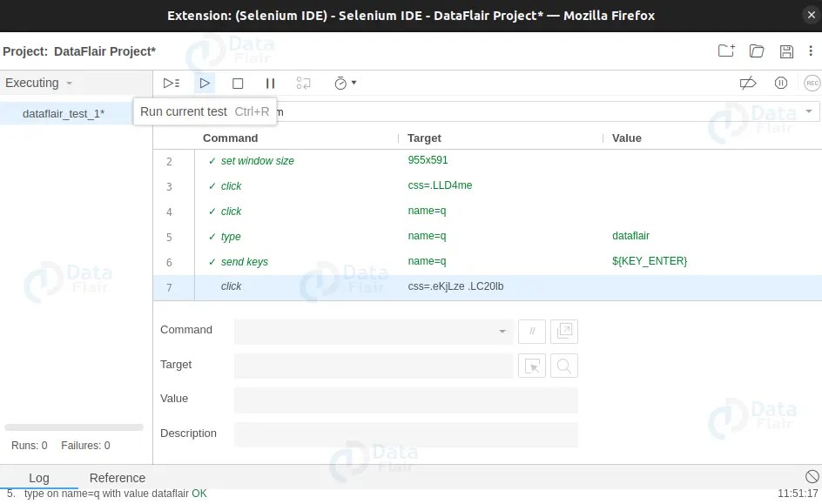
Task: Save the DataFlair Project
Action: 786,50
